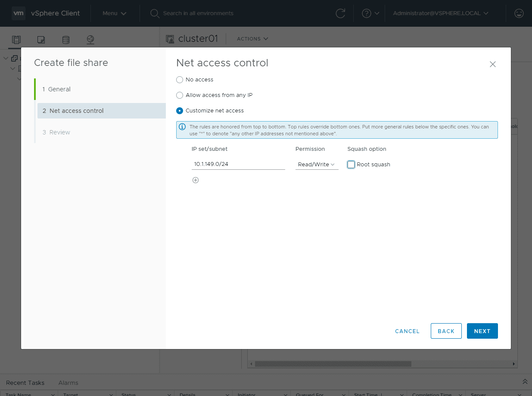
Task: Click the search magnifier in the top bar
Action: pyautogui.click(x=154, y=13)
